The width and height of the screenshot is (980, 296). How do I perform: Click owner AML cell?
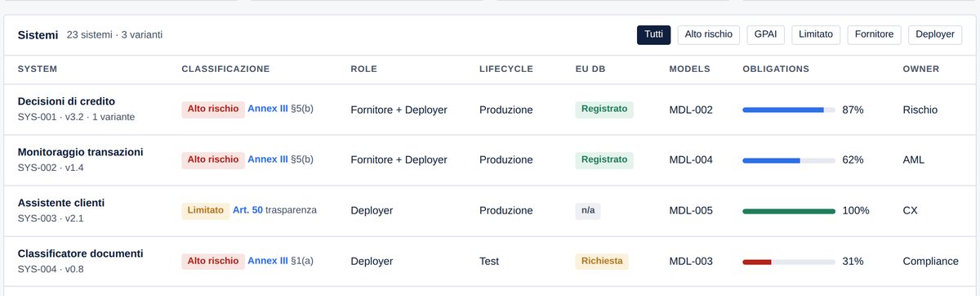point(914,160)
